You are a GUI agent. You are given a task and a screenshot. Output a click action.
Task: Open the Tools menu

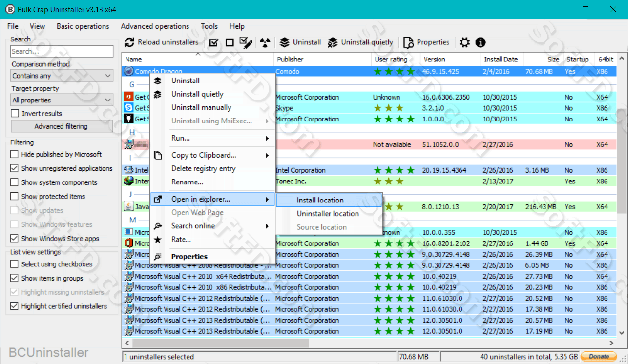(209, 26)
